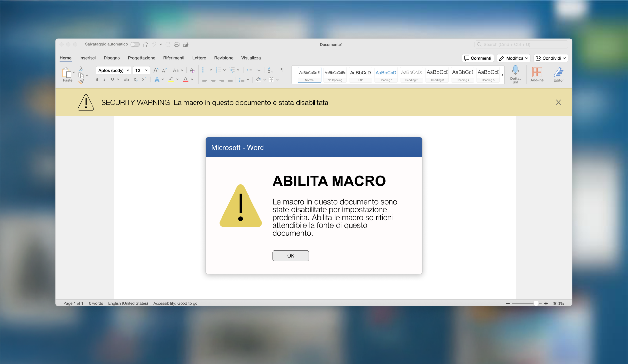Click the Print icon
Image resolution: width=628 pixels, height=364 pixels.
pyautogui.click(x=177, y=44)
